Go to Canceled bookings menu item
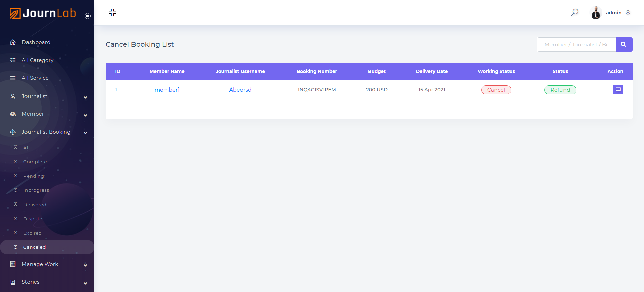The image size is (644, 292). (34, 247)
